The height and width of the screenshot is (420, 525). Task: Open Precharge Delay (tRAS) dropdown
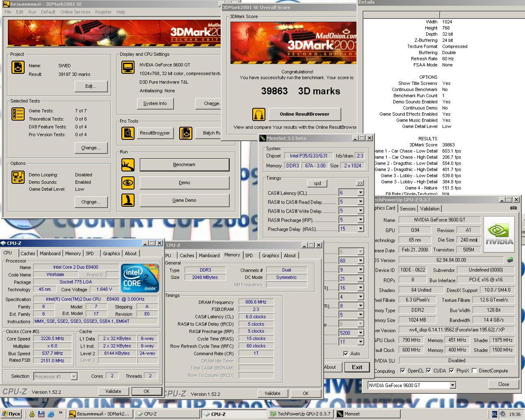[361, 229]
